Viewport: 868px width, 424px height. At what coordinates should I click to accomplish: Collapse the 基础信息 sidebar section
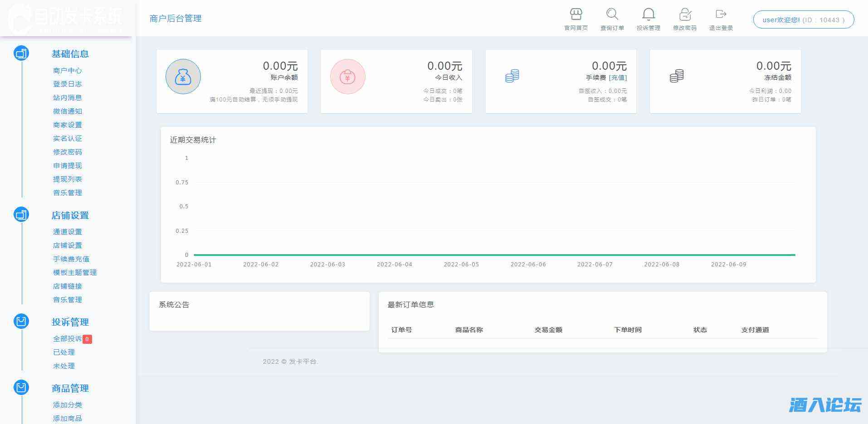[x=70, y=54]
